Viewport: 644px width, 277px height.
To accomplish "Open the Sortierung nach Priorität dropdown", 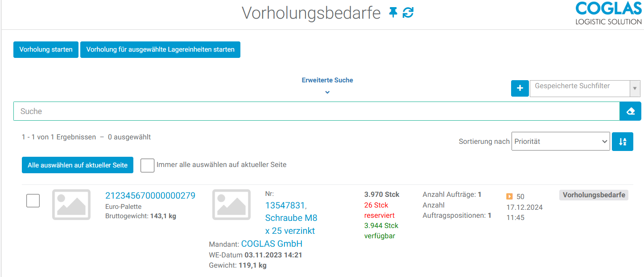I will tap(560, 142).
